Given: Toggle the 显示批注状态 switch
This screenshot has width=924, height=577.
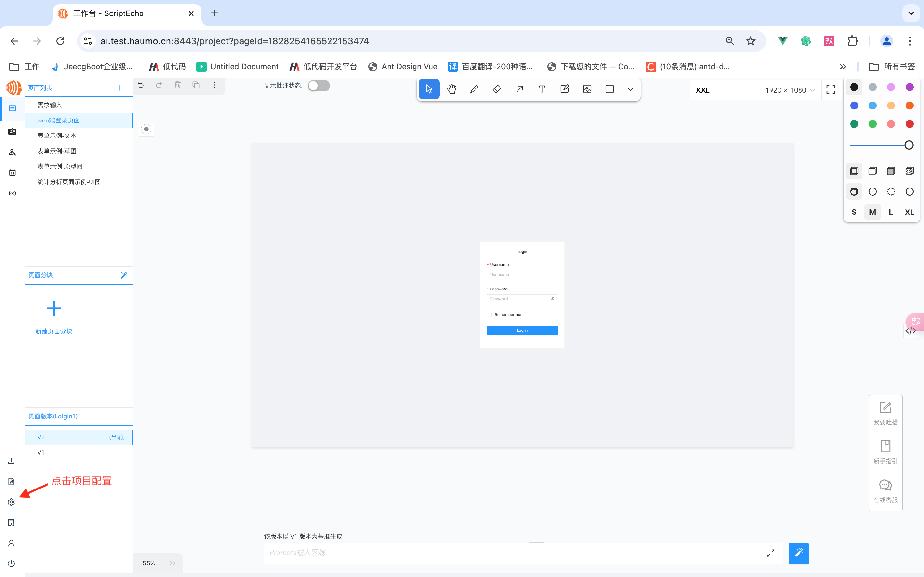Looking at the screenshot, I should tap(319, 86).
